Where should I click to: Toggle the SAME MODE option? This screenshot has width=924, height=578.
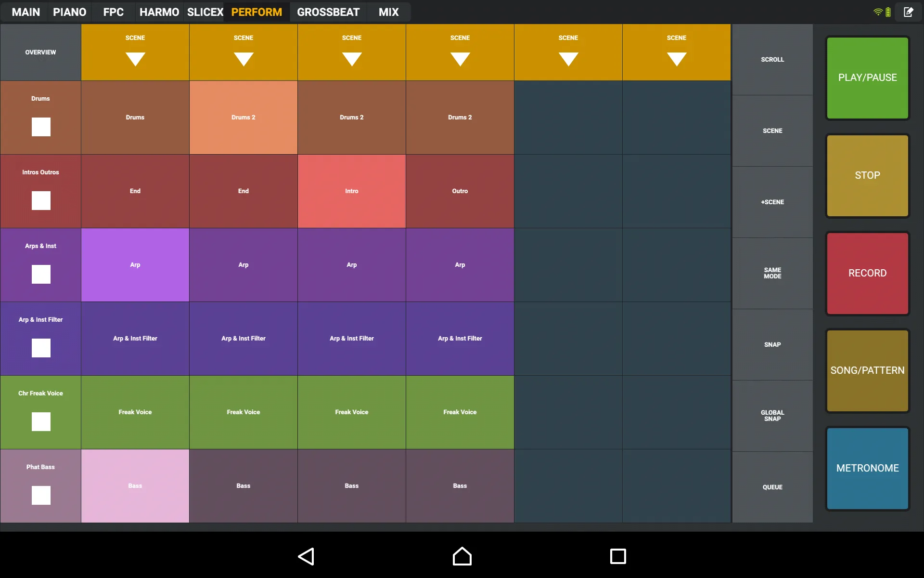(772, 273)
